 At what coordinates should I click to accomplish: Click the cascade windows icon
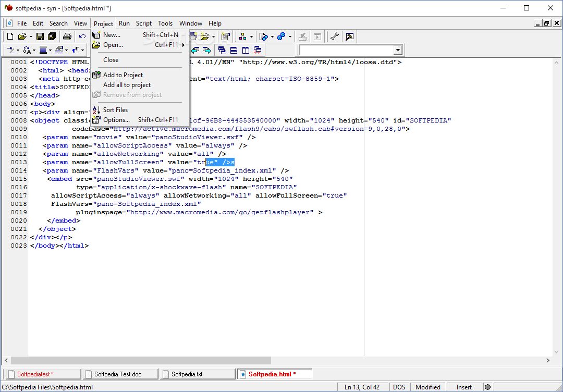[x=222, y=50]
